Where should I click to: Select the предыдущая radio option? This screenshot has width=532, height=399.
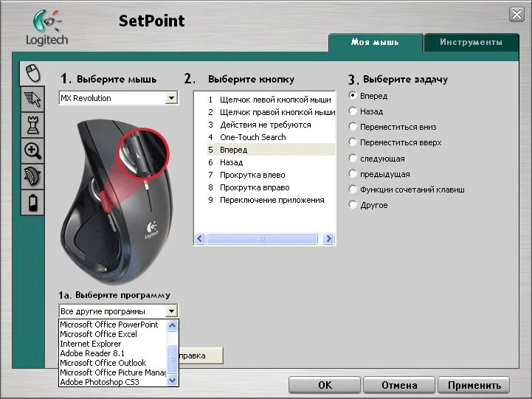click(353, 174)
